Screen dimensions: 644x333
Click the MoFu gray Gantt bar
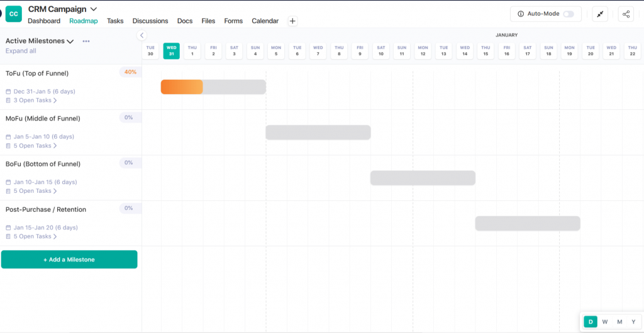318,133
